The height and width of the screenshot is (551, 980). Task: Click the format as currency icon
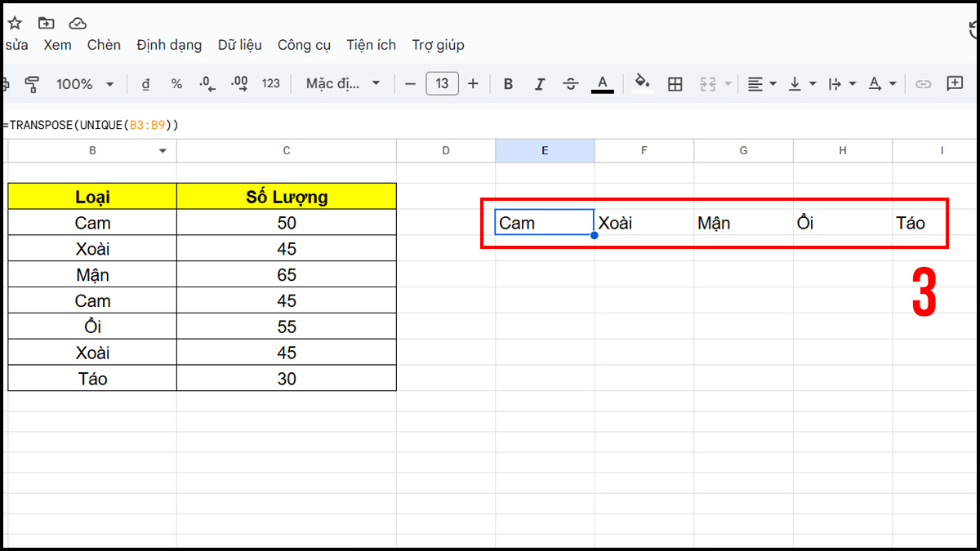point(145,83)
